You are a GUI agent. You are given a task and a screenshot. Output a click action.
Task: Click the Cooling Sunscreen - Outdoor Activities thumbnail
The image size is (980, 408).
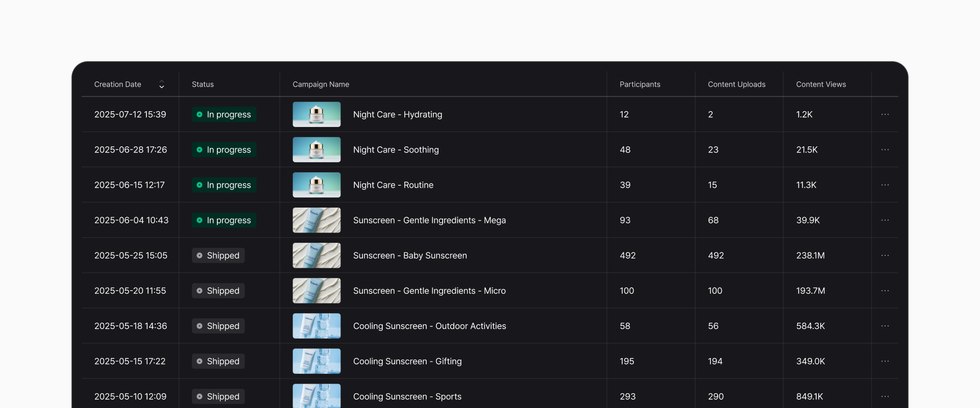point(316,326)
